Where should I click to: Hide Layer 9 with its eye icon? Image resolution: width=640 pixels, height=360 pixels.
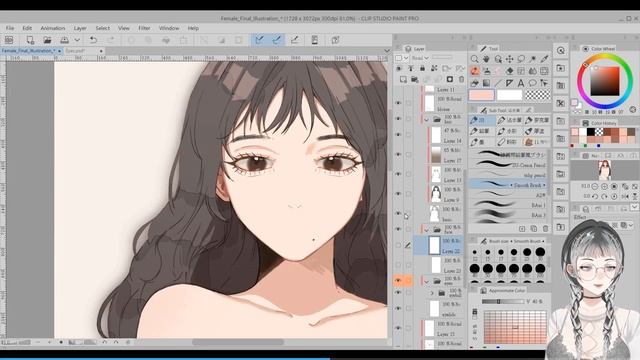pyautogui.click(x=398, y=194)
